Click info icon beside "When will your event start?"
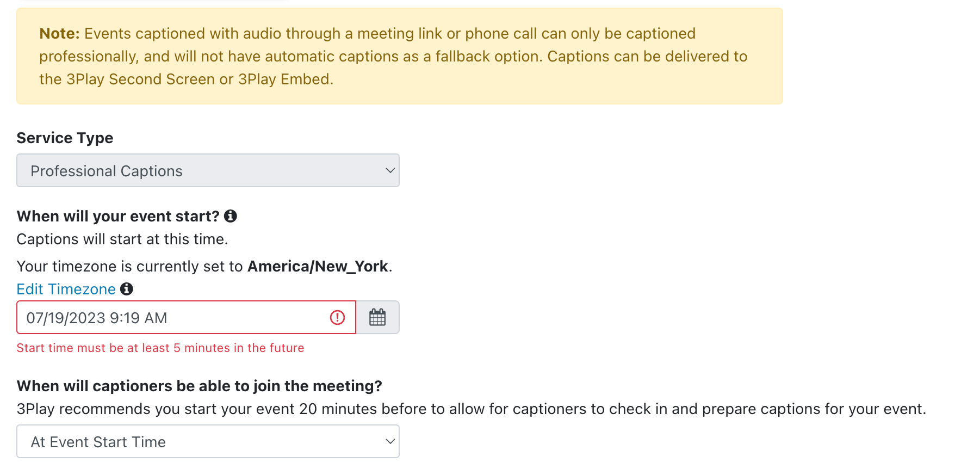The image size is (980, 469). (231, 216)
